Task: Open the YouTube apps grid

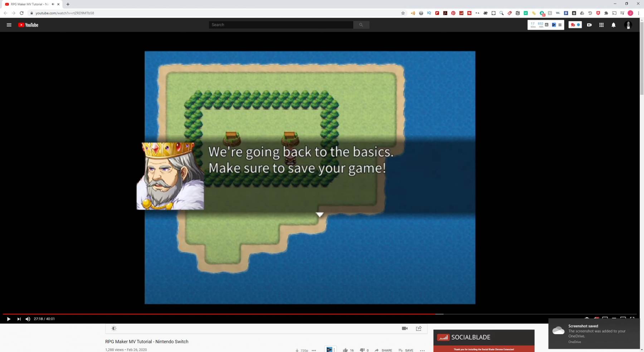Action: coord(601,25)
